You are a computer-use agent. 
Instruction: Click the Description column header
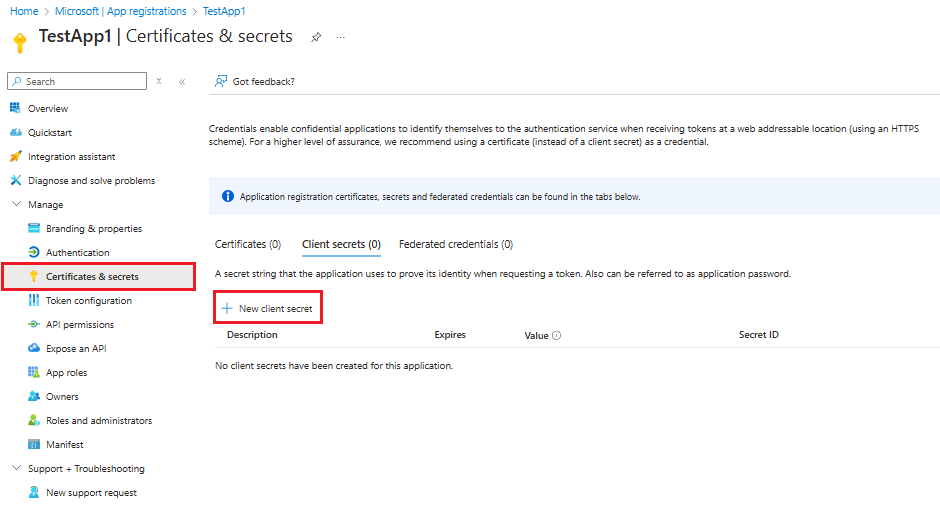coord(252,334)
